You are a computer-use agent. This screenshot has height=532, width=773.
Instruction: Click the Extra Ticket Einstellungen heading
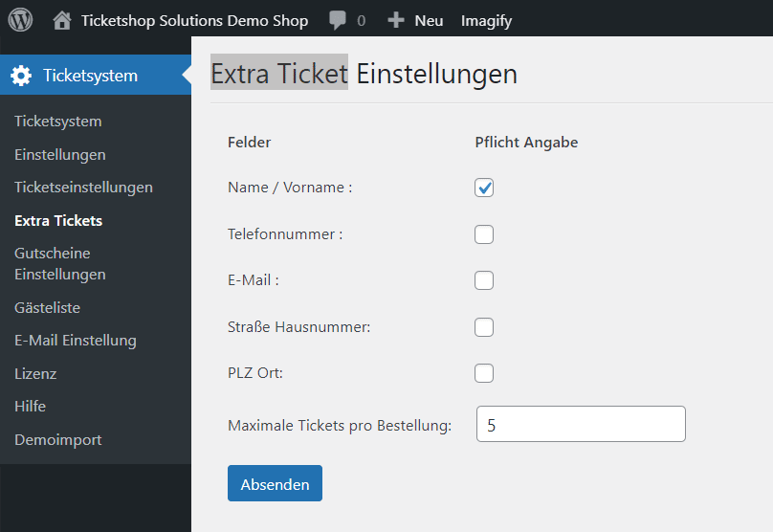(x=364, y=74)
